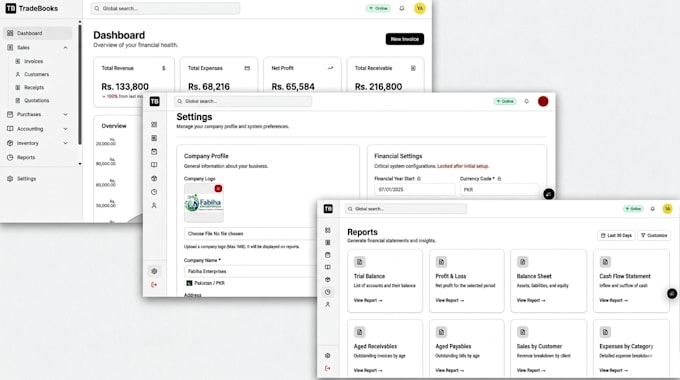Click the dollar icon on Total Revenue card
680x380 pixels.
pos(163,68)
